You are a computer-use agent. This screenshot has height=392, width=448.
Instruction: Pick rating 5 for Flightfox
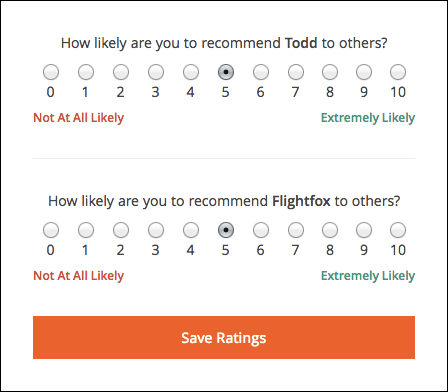point(226,230)
